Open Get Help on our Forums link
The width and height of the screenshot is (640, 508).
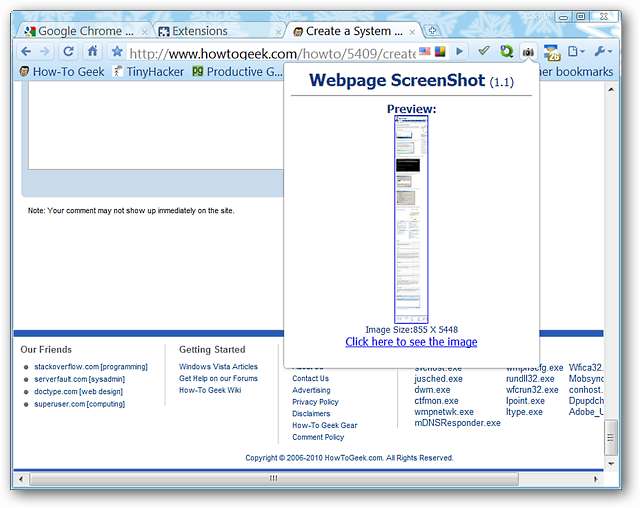tap(218, 378)
